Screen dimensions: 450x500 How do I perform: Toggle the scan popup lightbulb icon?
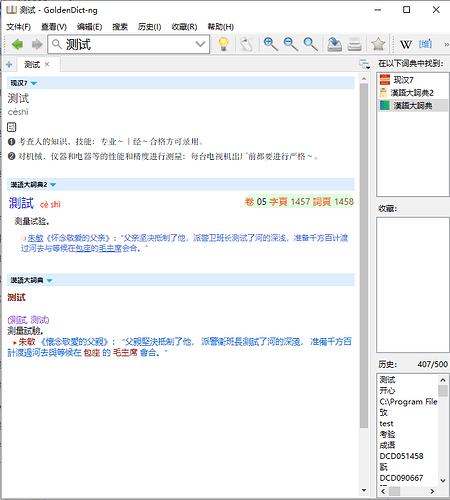tap(223, 44)
